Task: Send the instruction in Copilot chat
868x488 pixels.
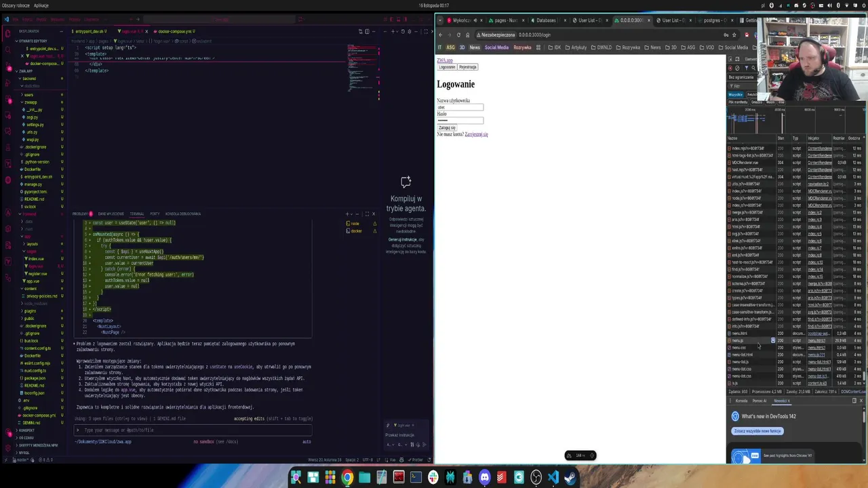Action: [x=425, y=445]
